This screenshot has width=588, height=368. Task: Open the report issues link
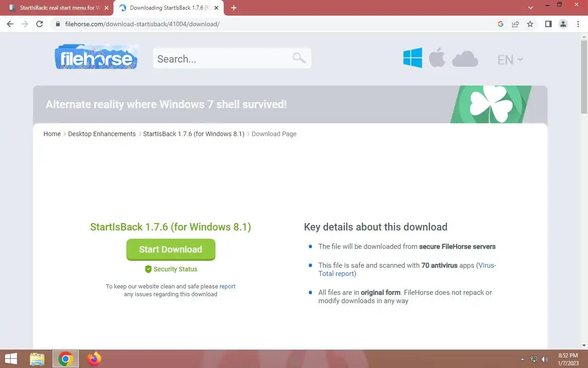click(x=227, y=286)
